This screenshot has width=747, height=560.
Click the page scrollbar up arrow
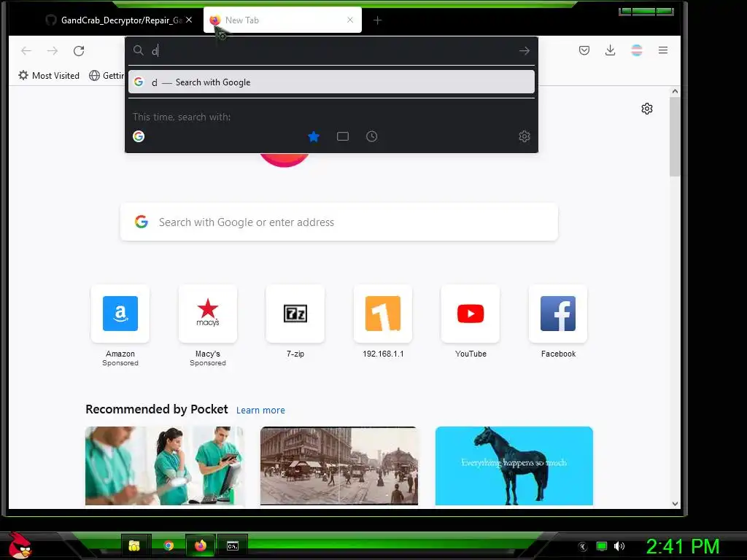675,91
